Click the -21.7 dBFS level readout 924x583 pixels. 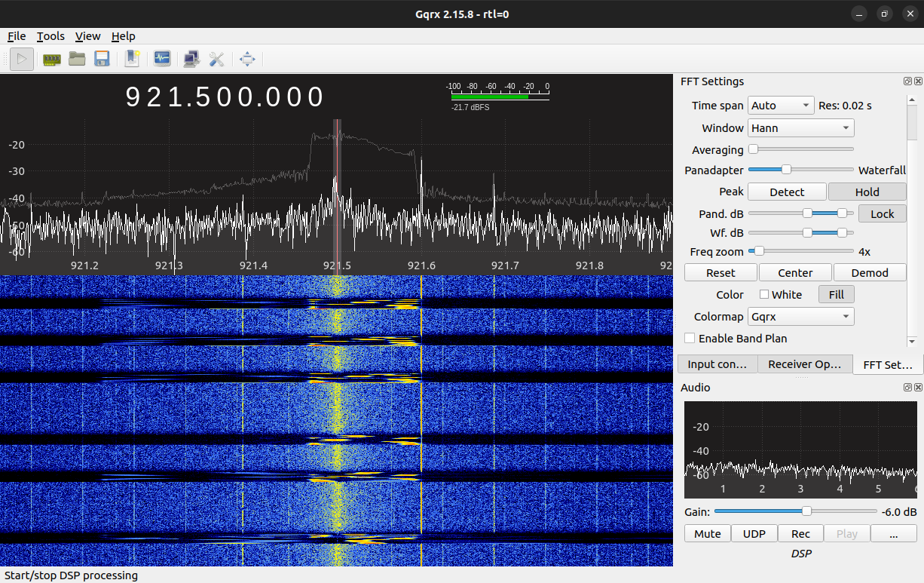470,108
